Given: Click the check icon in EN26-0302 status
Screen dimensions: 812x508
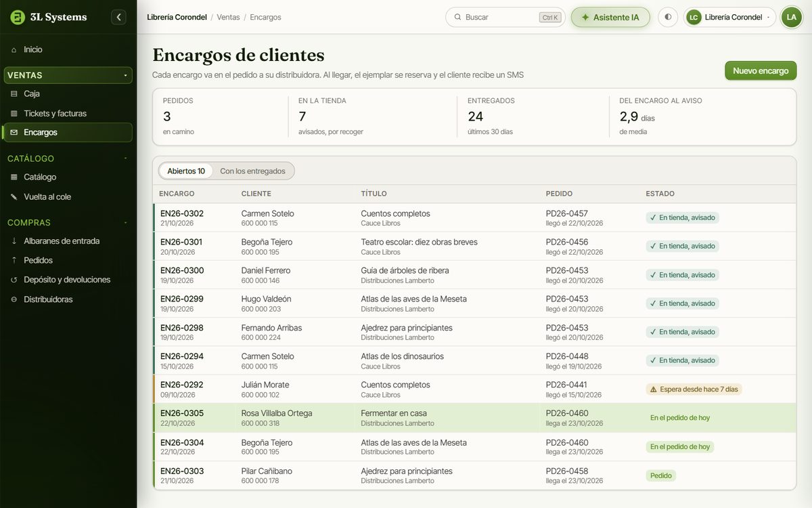Looking at the screenshot, I should pyautogui.click(x=653, y=217).
